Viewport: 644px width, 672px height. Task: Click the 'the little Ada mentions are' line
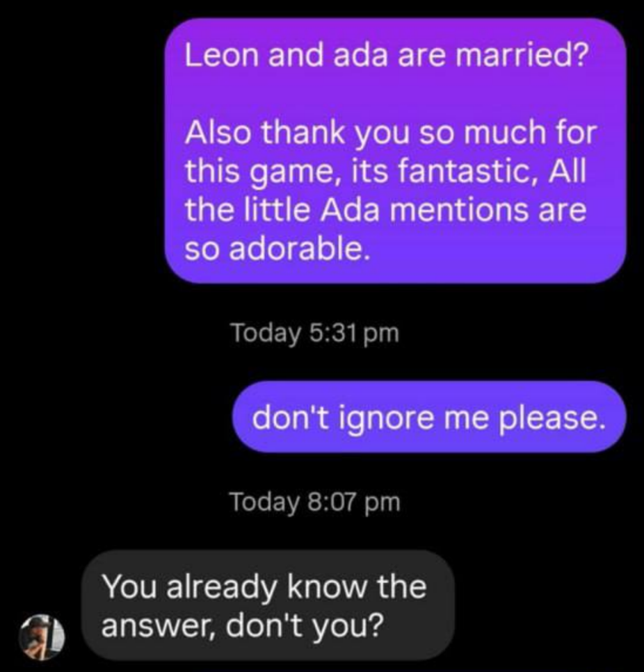[385, 210]
